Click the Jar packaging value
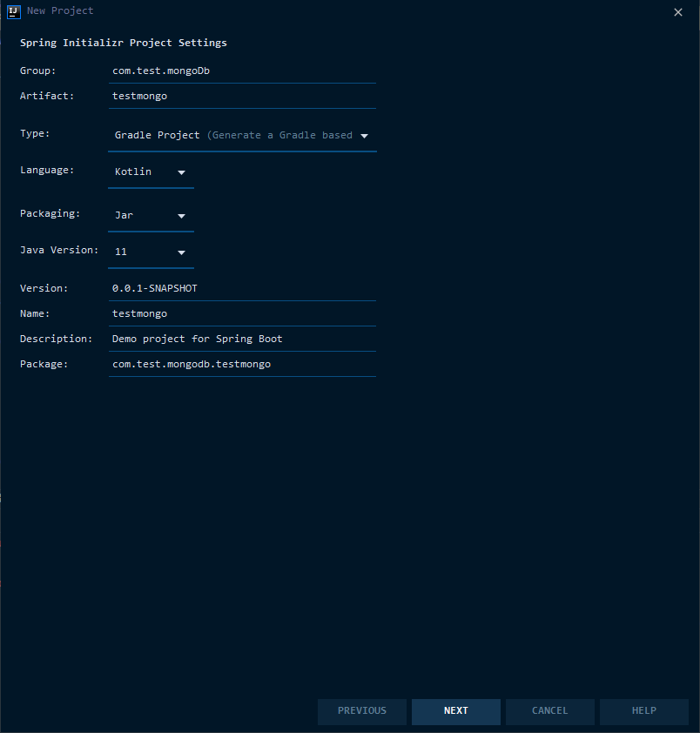The height and width of the screenshot is (733, 700). pos(125,216)
